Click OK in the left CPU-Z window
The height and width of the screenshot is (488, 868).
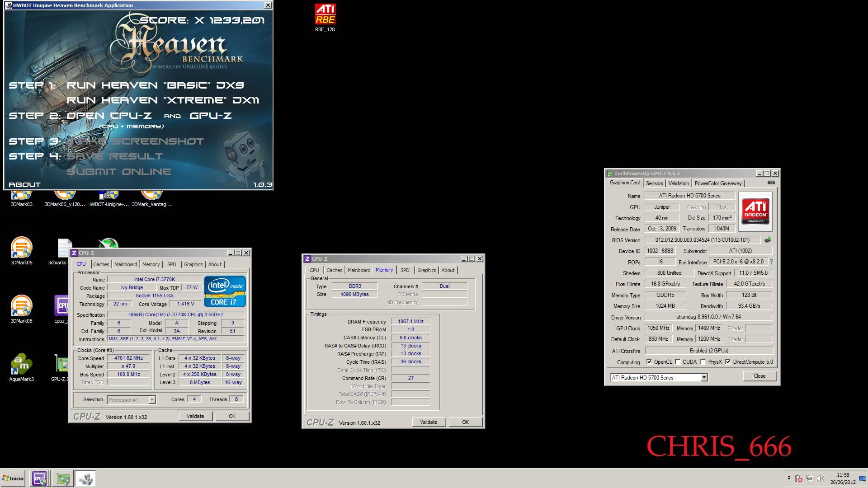[x=232, y=416]
